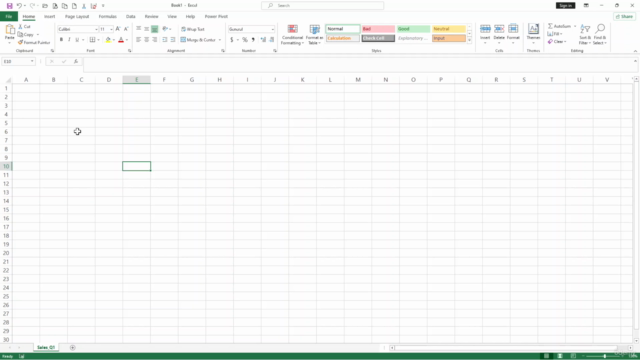
Task: Select the Sales_Q1 sheet tab
Action: click(x=46, y=347)
